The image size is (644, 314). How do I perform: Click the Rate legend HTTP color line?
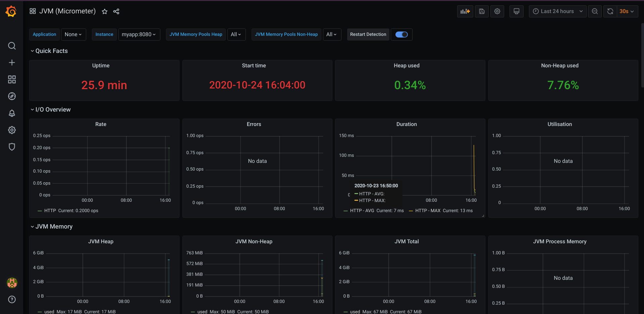(x=40, y=211)
